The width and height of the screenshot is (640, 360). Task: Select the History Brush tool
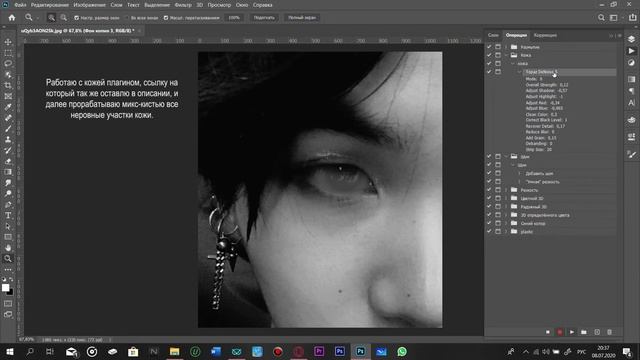(x=8, y=150)
